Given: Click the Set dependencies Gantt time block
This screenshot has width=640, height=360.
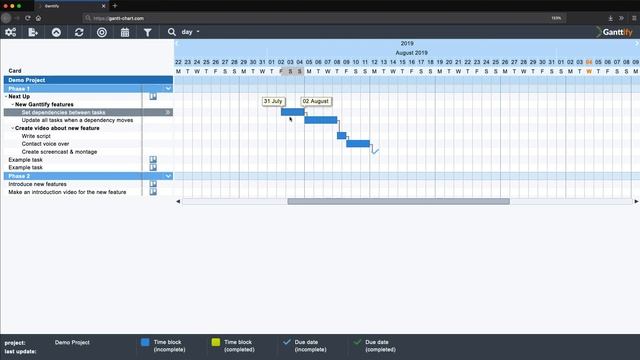Looking at the screenshot, I should pyautogui.click(x=293, y=112).
